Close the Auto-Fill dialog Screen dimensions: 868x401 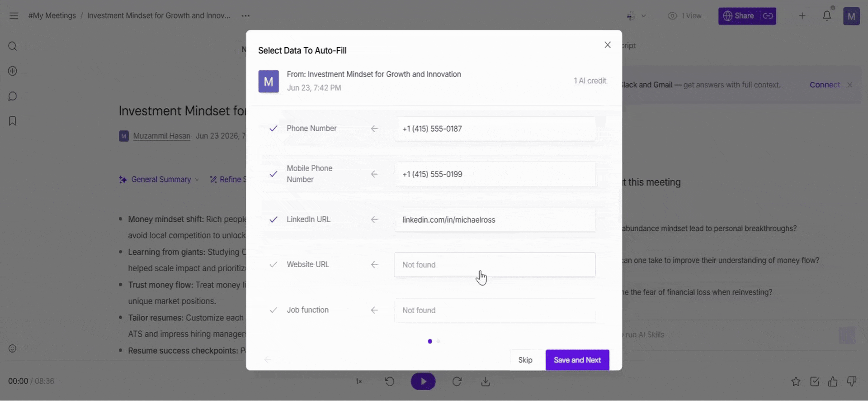click(x=608, y=45)
